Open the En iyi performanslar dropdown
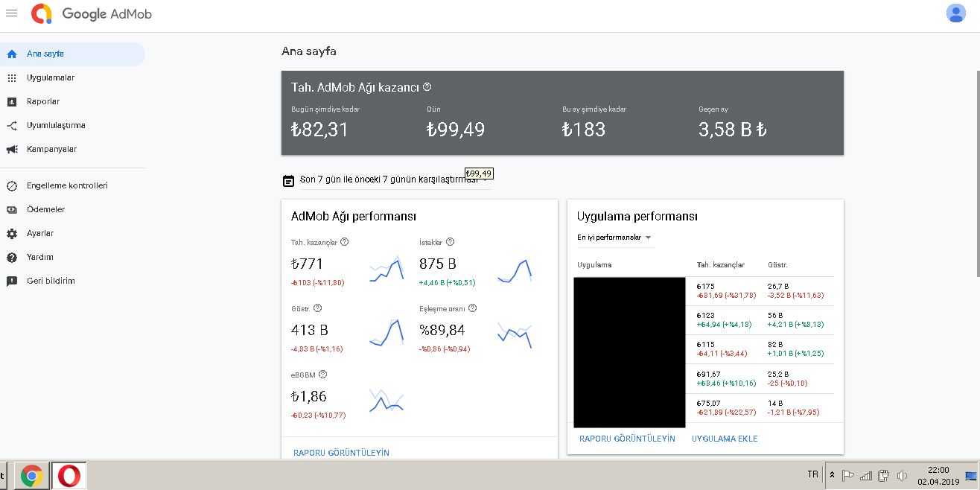 point(615,238)
